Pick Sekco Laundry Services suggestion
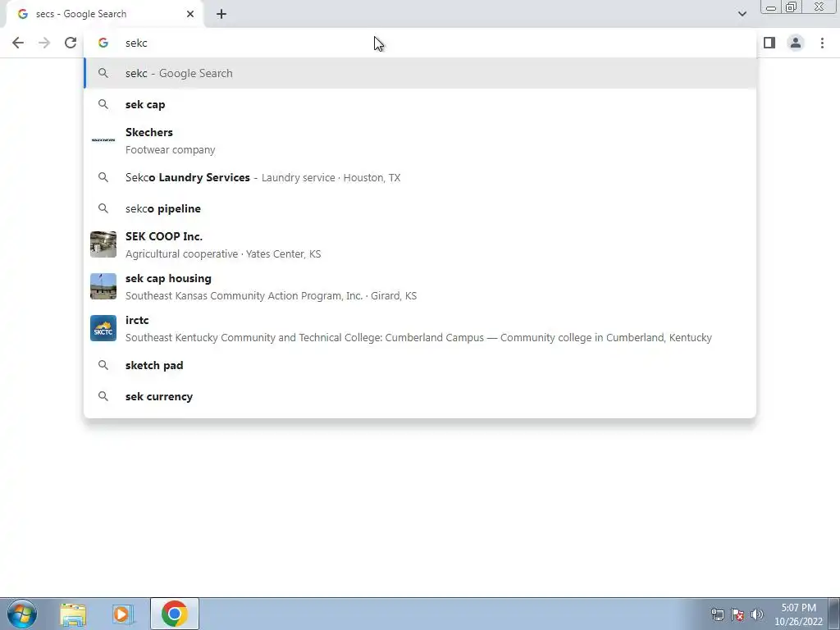The height and width of the screenshot is (630, 840). click(420, 177)
